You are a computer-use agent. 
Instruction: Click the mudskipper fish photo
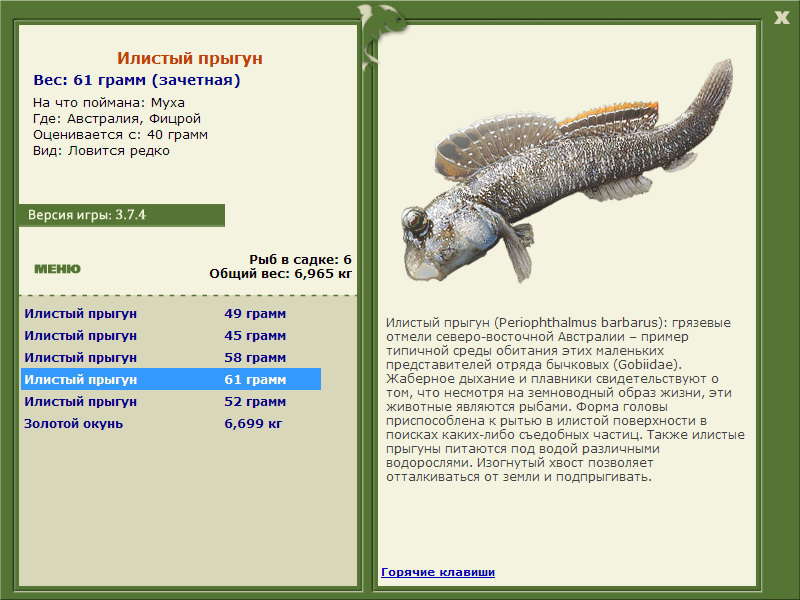[x=567, y=171]
